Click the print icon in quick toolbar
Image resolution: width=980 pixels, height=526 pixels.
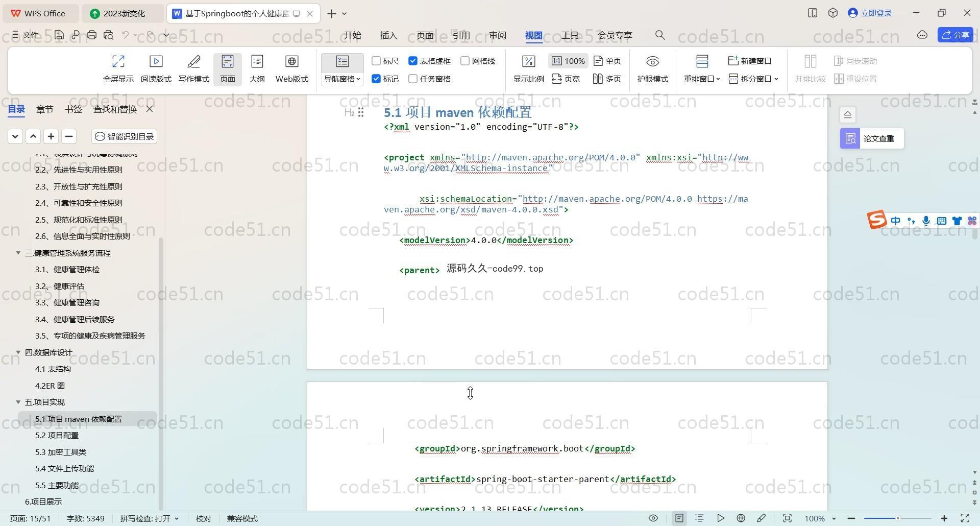pos(92,35)
